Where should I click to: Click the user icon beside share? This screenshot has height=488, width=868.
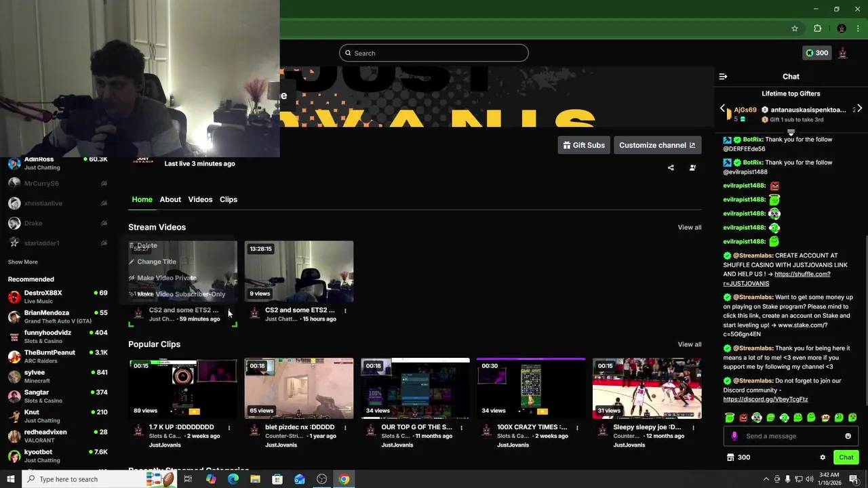692,167
